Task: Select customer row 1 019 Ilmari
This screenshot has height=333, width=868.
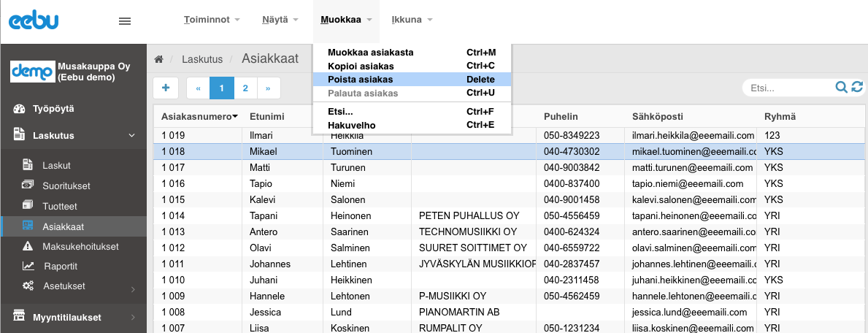Action: 510,135
